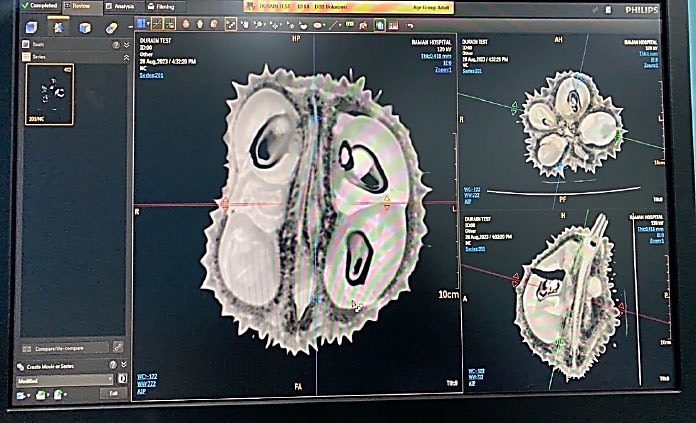Collapse the Series panel
This screenshot has height=423, width=696.
click(x=126, y=57)
